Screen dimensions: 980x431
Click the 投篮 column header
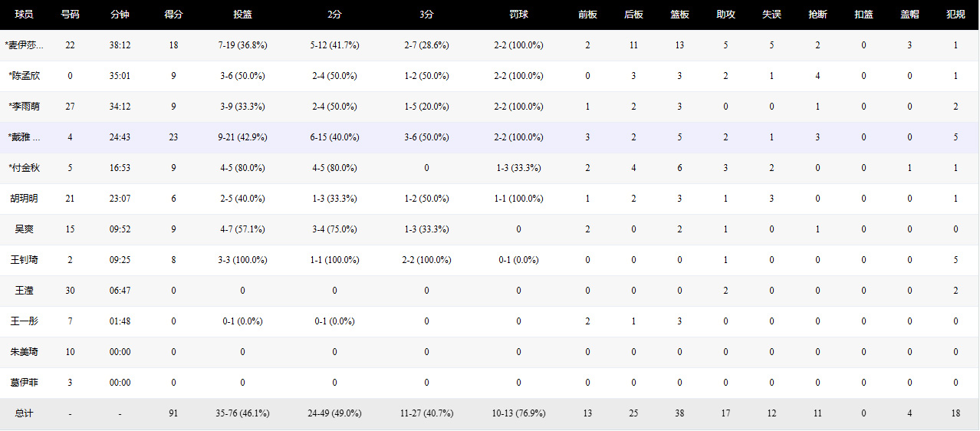pos(243,15)
